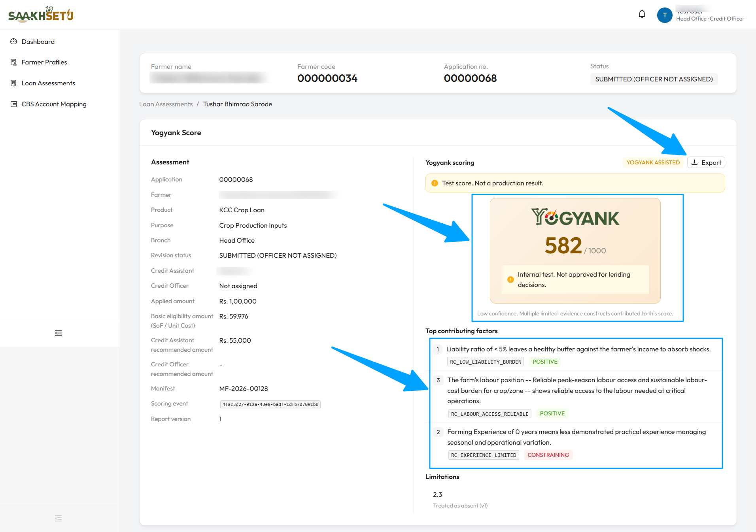Click farmer code 000000034

click(327, 78)
